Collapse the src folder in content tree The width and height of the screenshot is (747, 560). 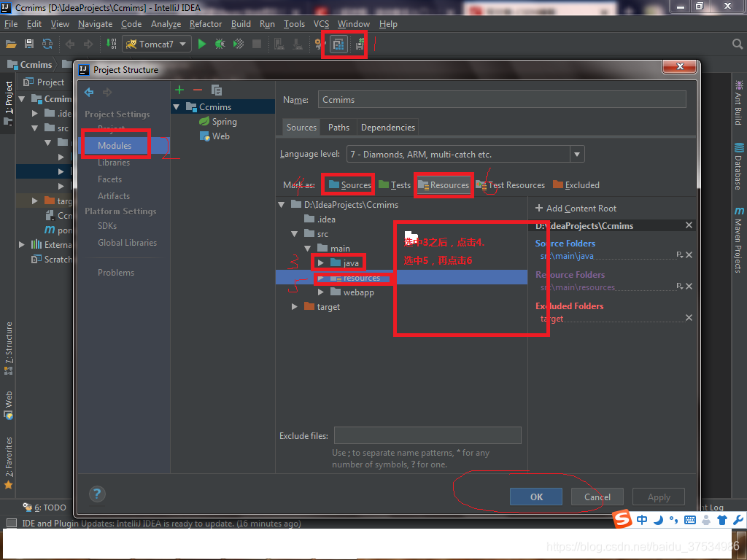point(295,234)
